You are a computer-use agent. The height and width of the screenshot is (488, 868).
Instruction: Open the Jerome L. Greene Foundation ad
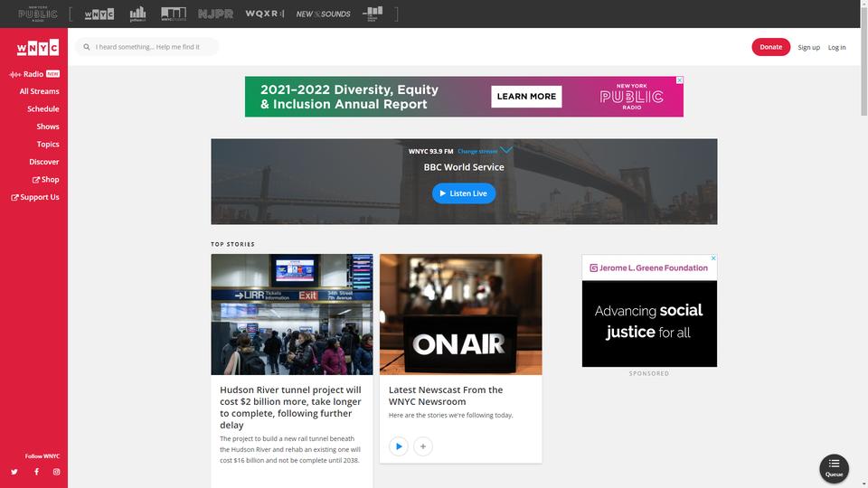pos(649,310)
